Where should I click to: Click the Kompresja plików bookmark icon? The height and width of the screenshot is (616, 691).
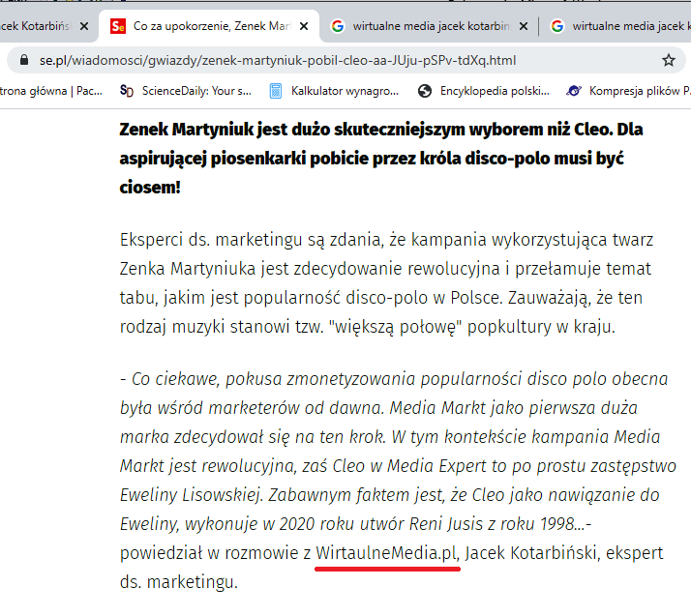click(574, 91)
